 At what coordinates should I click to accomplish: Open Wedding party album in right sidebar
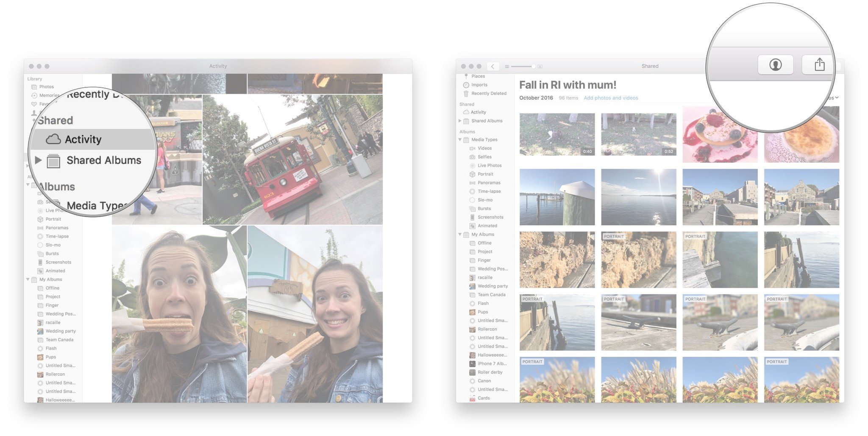[x=492, y=286]
